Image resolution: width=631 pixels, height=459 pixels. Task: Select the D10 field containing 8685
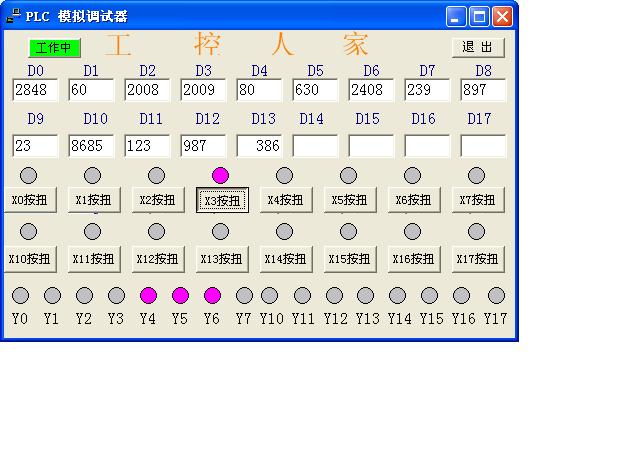92,146
